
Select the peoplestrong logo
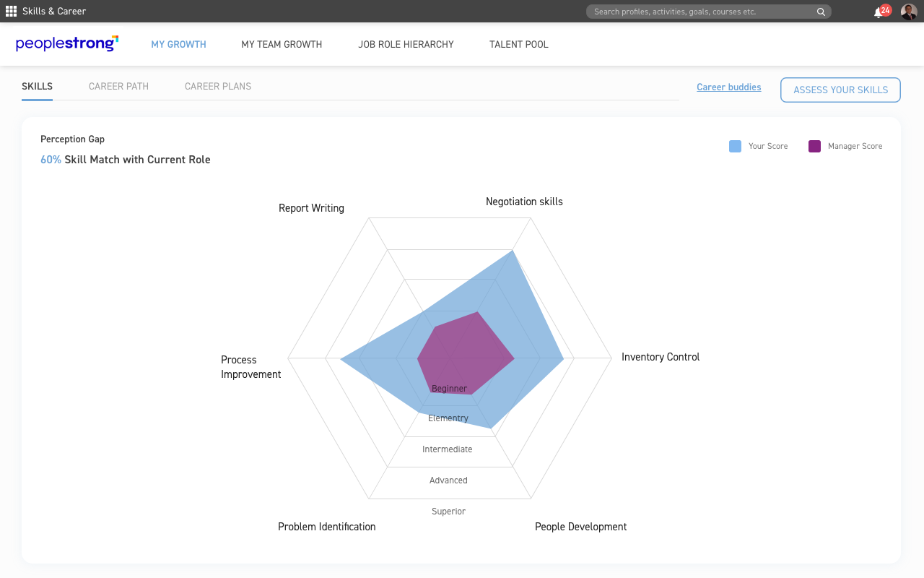tap(66, 43)
